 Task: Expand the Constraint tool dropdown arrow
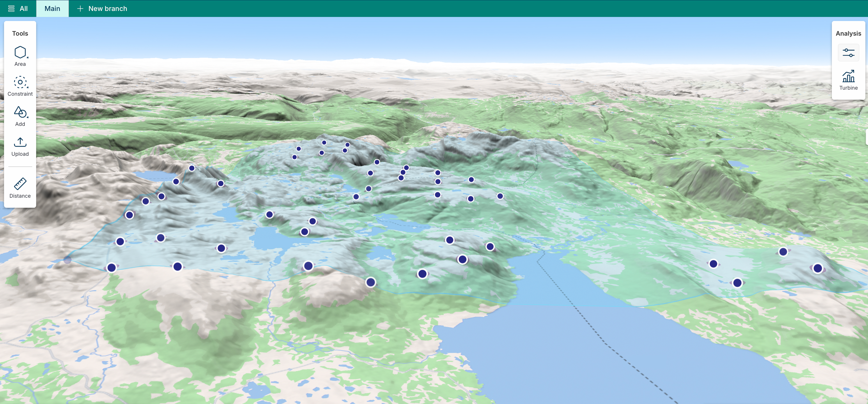(x=28, y=88)
